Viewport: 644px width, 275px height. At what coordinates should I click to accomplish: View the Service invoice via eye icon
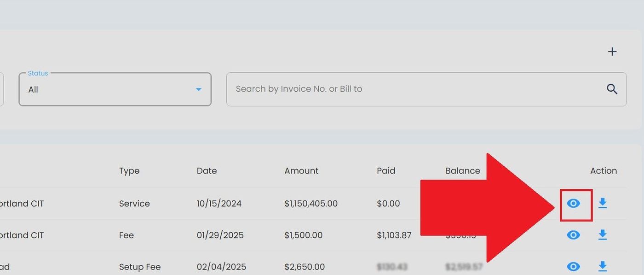point(573,203)
